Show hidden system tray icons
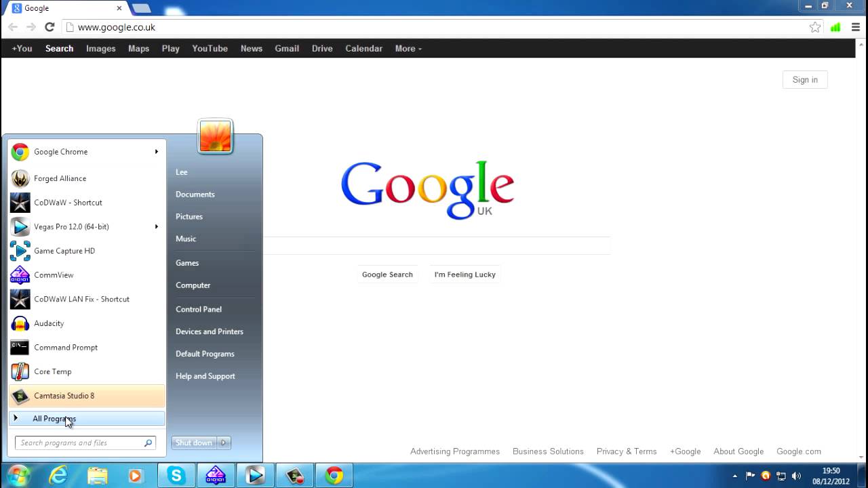The width and height of the screenshot is (868, 488). point(735,476)
